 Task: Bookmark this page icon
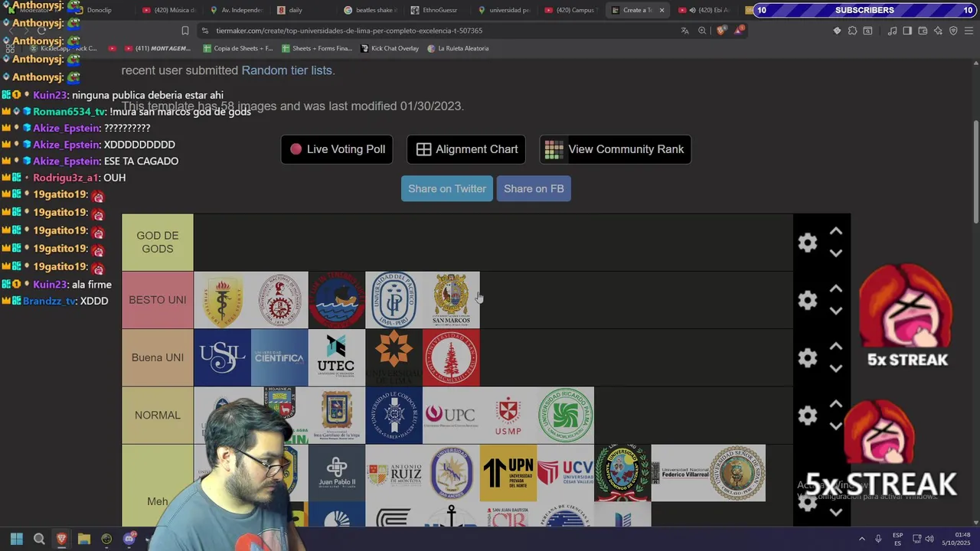point(185,31)
